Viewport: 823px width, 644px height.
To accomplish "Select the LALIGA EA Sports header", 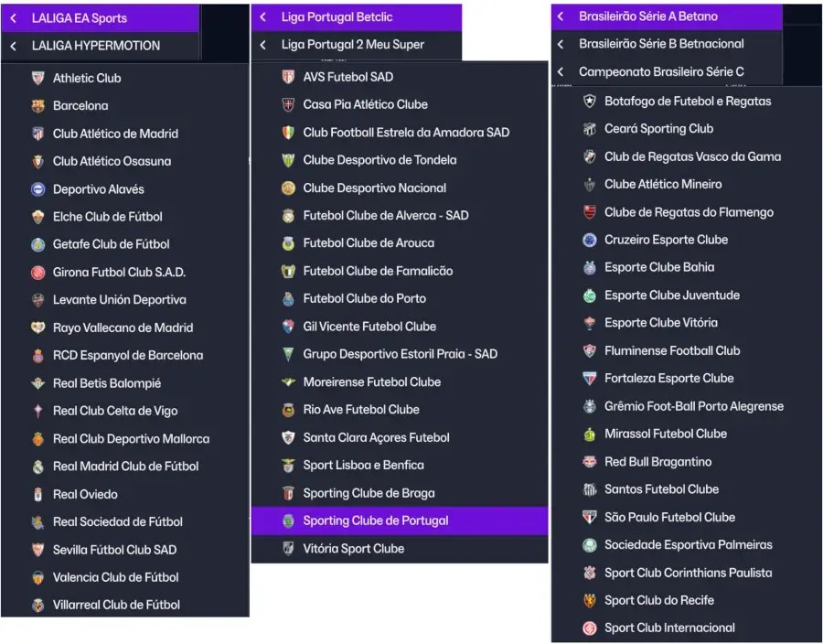I will pos(101,18).
